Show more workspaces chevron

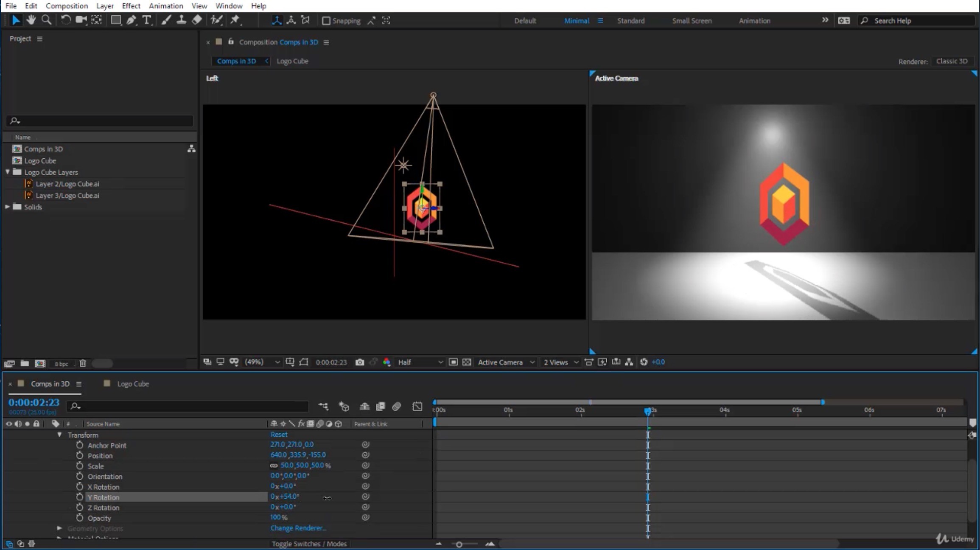[825, 20]
